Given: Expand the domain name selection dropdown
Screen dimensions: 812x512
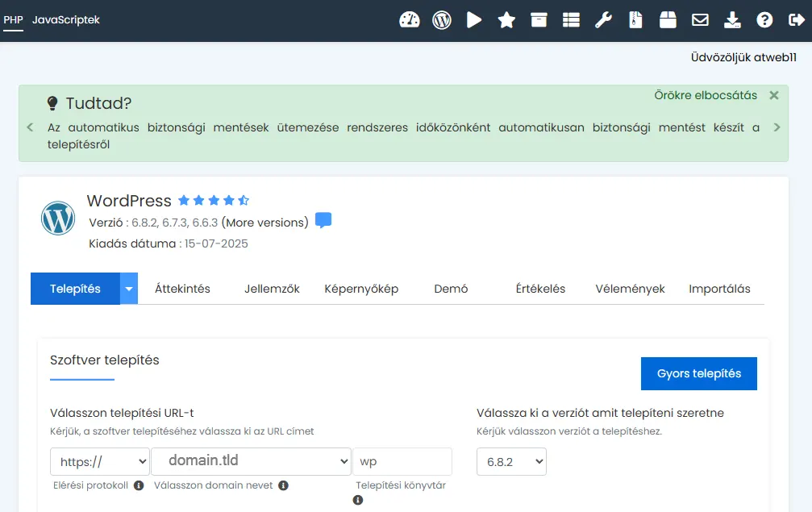Looking at the screenshot, I should click(x=251, y=461).
